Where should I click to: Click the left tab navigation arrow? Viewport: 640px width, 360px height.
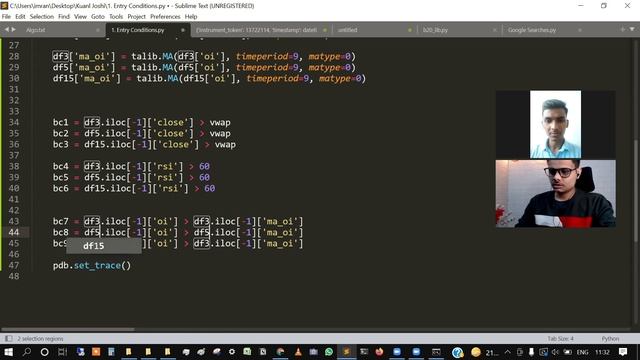(x=7, y=29)
